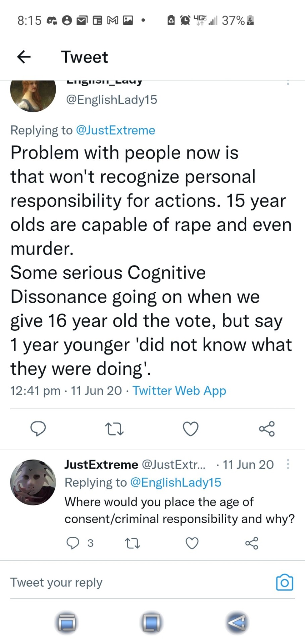This screenshot has width=305, height=644.
Task: Open more options on JustExtreme's reply
Action: 288,465
